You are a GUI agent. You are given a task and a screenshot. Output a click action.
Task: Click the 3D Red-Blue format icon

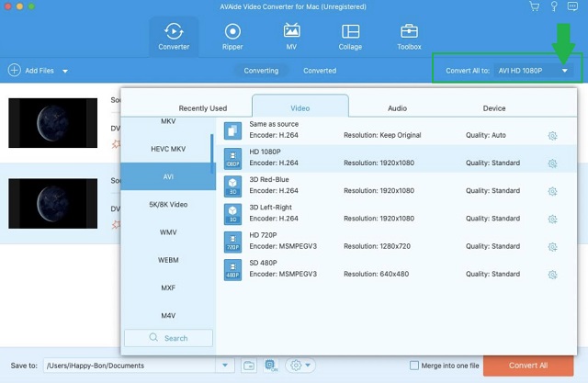point(232,186)
